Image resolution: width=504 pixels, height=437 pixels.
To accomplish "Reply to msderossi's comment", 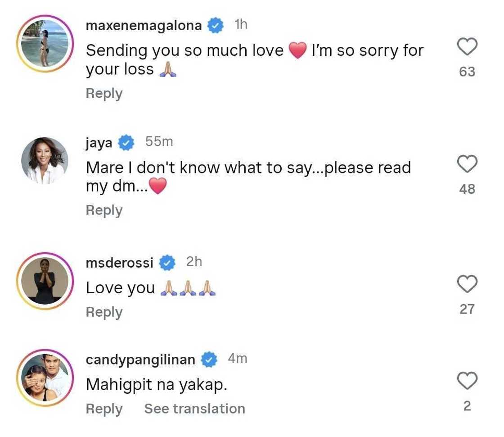I will click(x=104, y=312).
